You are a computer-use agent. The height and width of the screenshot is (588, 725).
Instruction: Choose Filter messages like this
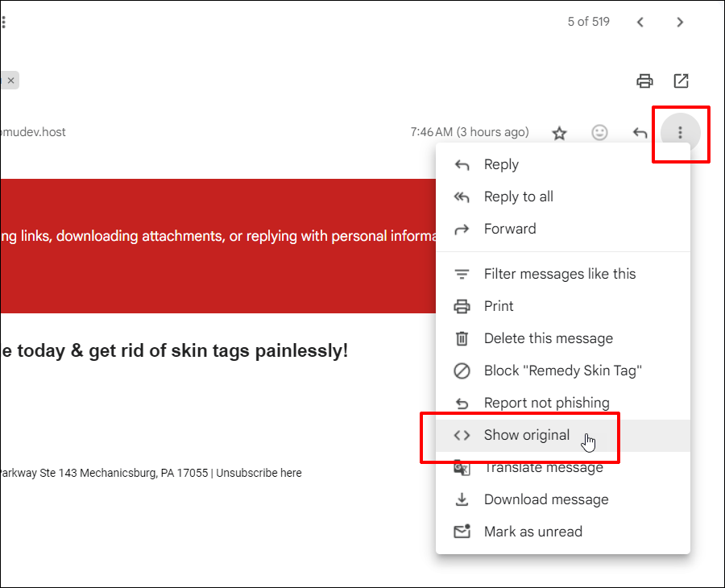pos(560,274)
